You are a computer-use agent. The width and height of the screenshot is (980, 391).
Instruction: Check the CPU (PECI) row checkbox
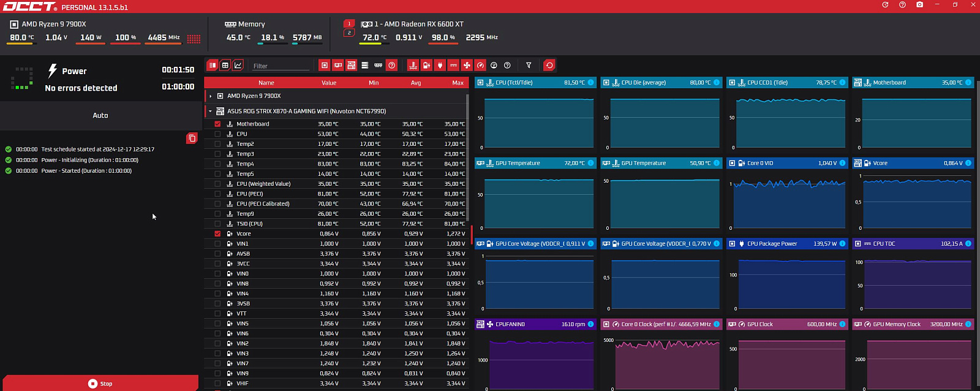(x=217, y=194)
